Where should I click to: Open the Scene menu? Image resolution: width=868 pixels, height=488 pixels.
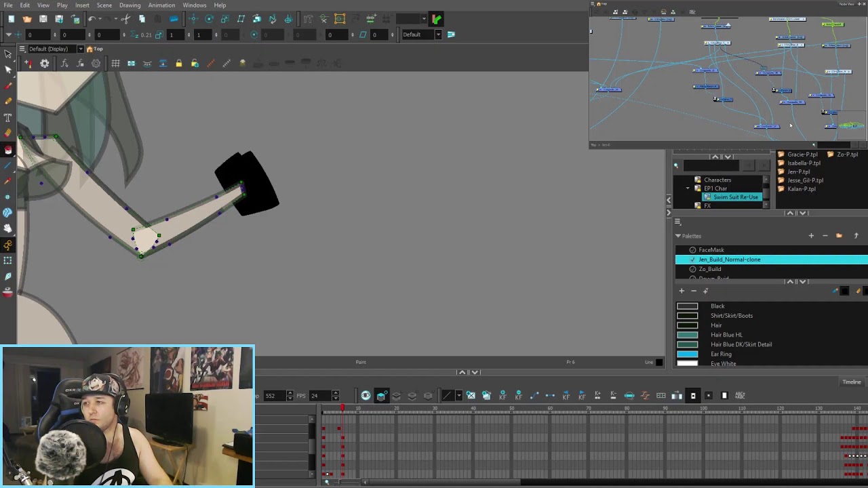click(104, 5)
